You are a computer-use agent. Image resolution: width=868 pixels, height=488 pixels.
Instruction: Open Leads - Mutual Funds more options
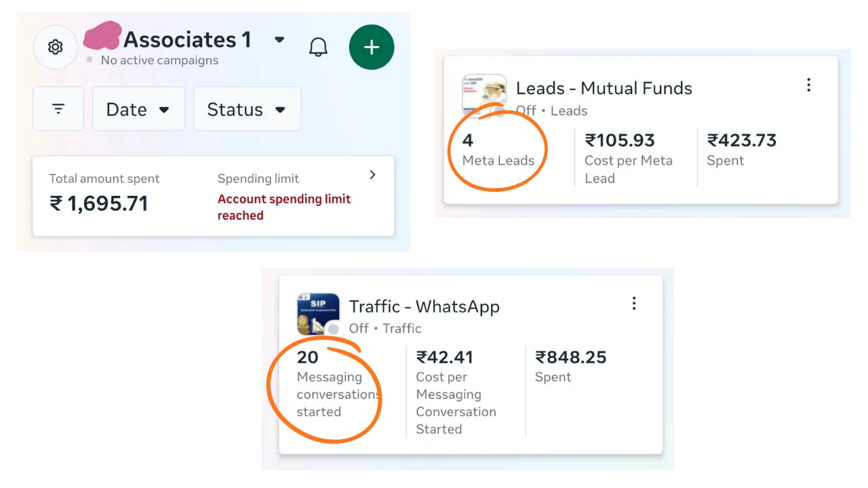click(808, 85)
